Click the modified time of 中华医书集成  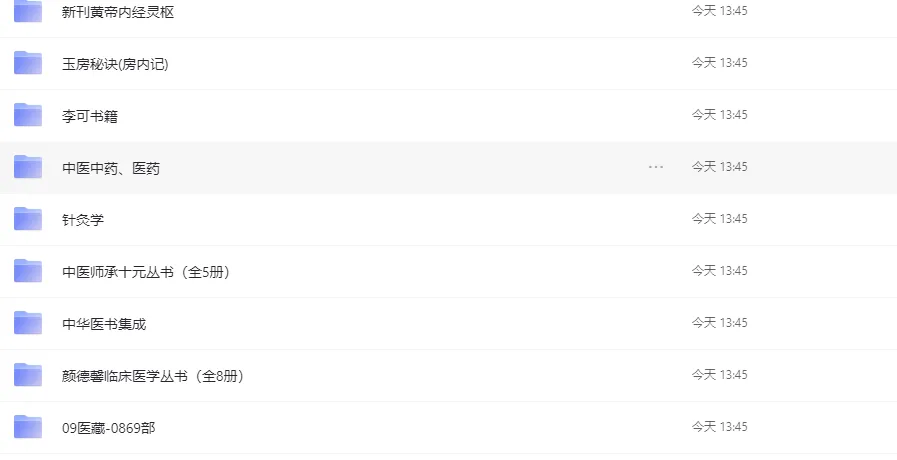(720, 323)
